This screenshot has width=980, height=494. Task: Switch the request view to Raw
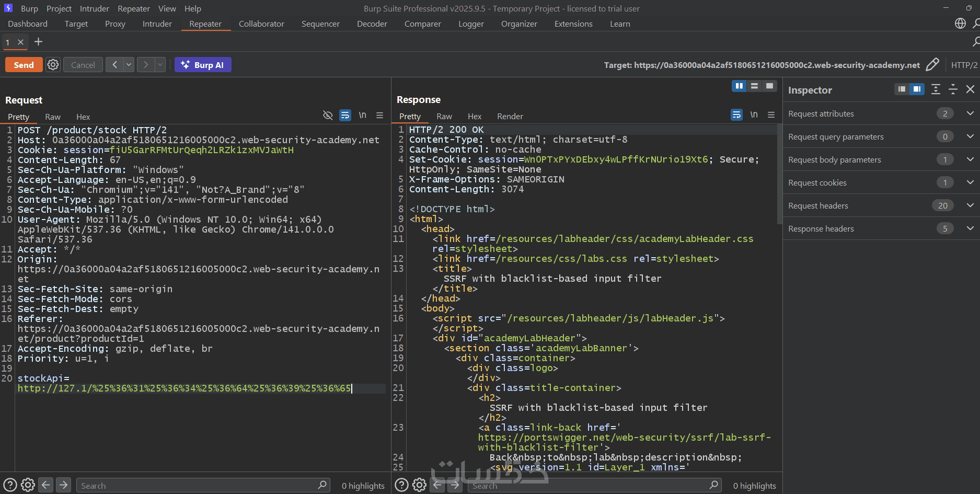tap(53, 117)
